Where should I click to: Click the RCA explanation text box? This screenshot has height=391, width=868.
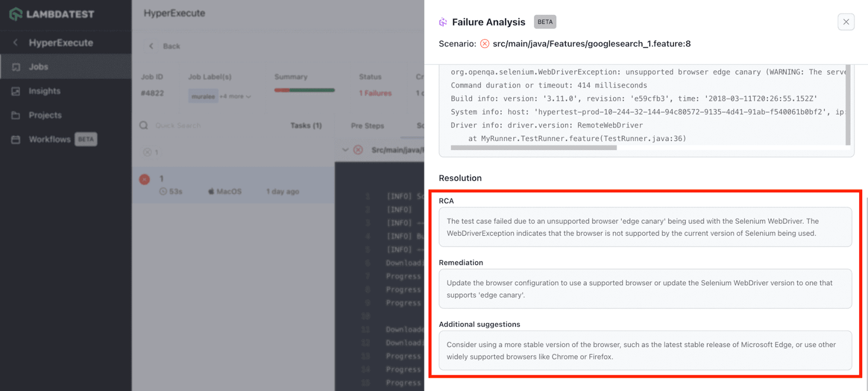coord(645,227)
